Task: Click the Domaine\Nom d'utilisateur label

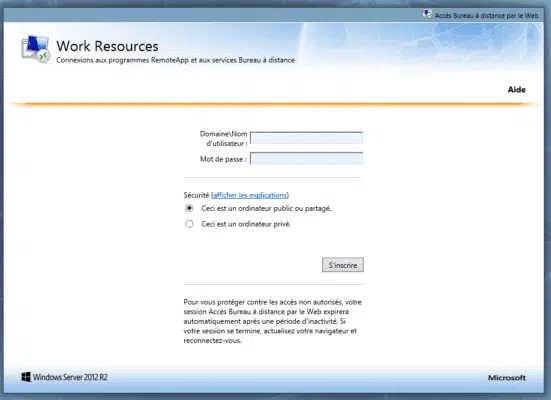Action: [223, 138]
